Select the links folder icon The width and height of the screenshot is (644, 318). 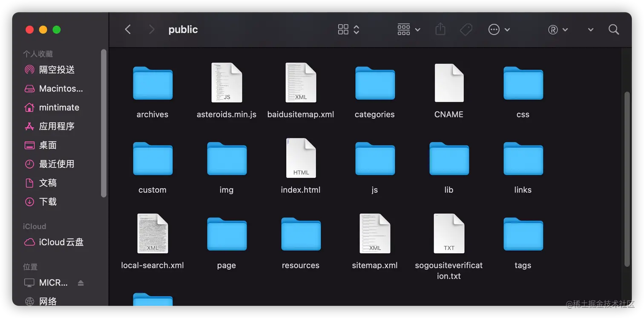pyautogui.click(x=523, y=158)
